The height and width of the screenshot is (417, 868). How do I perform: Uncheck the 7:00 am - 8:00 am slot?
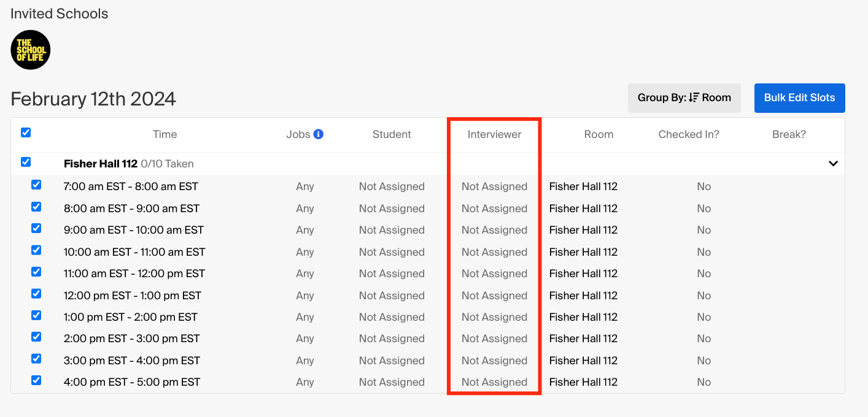pyautogui.click(x=36, y=185)
